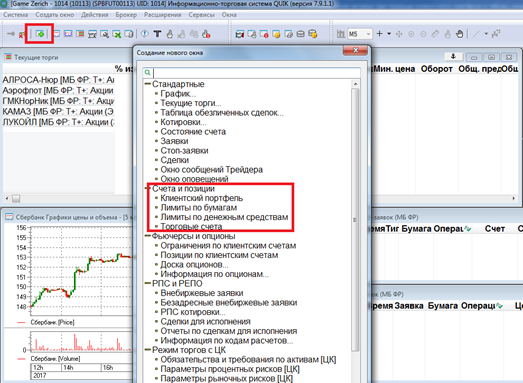Click the copy window toolbar icon
The image size is (523, 383).
(129, 34)
